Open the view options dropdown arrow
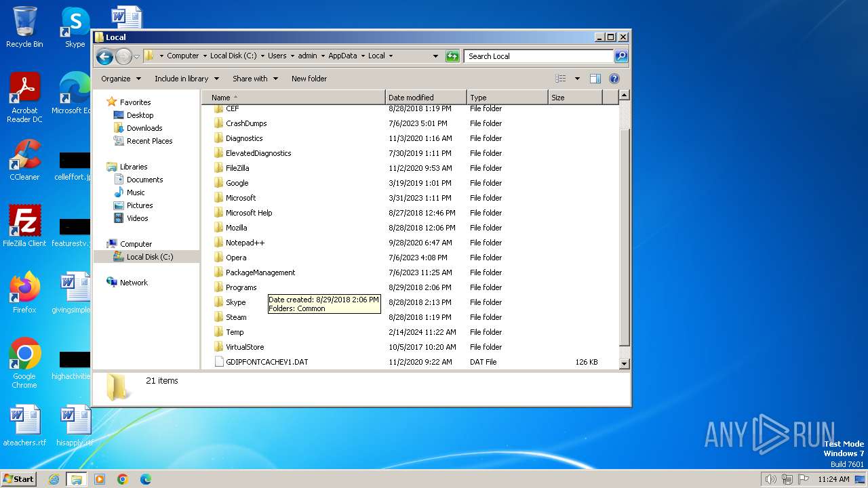868x488 pixels. (x=577, y=79)
